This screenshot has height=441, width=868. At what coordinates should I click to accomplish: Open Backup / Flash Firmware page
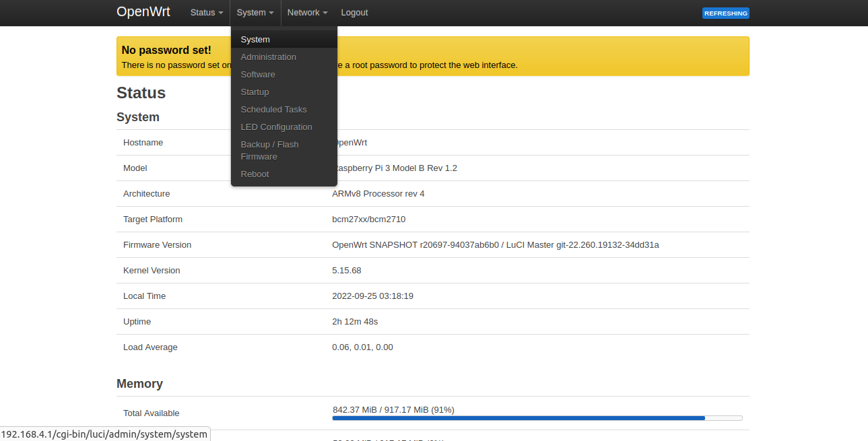click(284, 151)
